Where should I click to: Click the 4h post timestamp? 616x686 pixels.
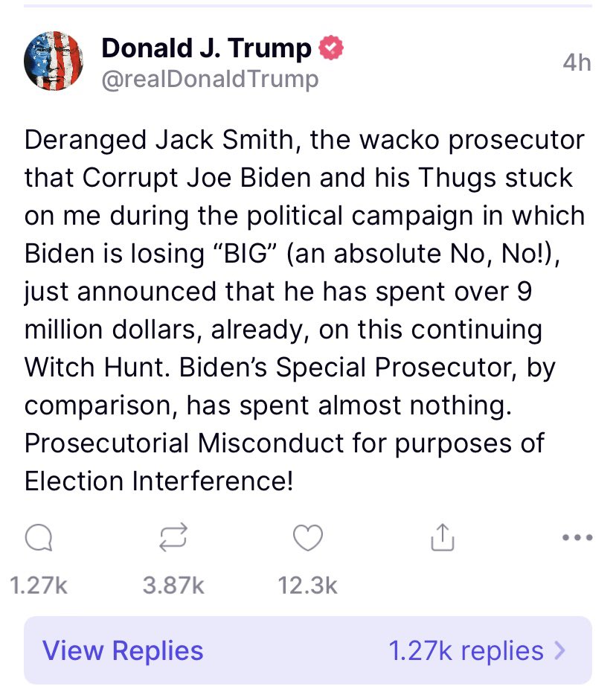pyautogui.click(x=577, y=63)
